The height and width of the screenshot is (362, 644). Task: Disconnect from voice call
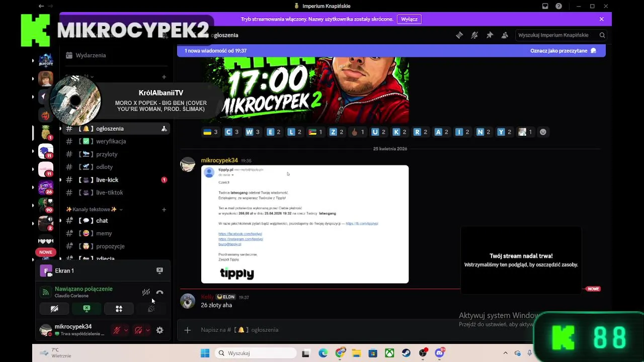point(159,292)
